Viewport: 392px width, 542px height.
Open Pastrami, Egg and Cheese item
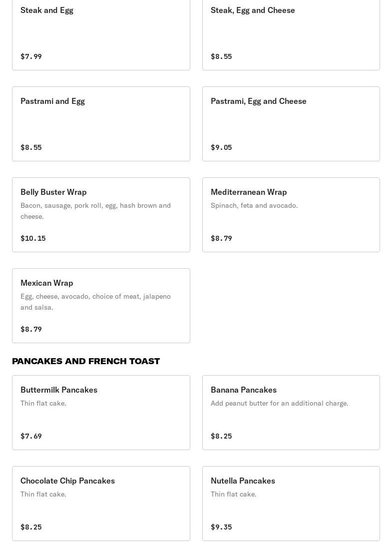click(291, 124)
